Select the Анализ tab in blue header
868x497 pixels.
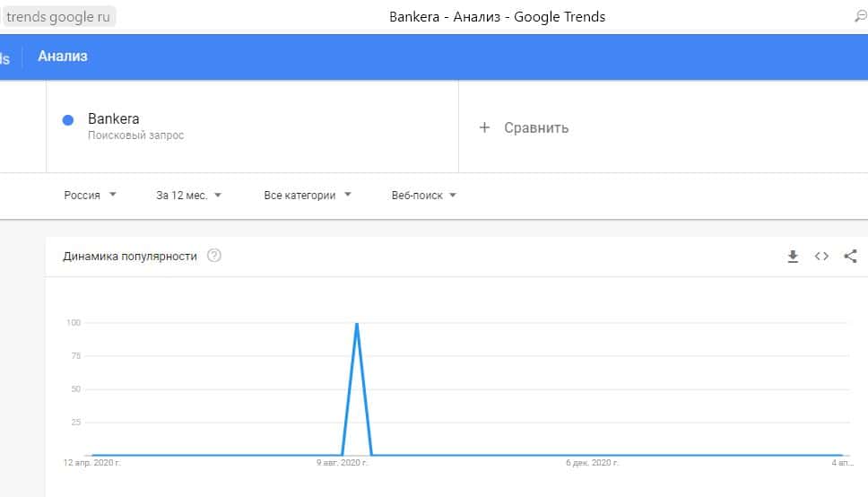tap(63, 57)
